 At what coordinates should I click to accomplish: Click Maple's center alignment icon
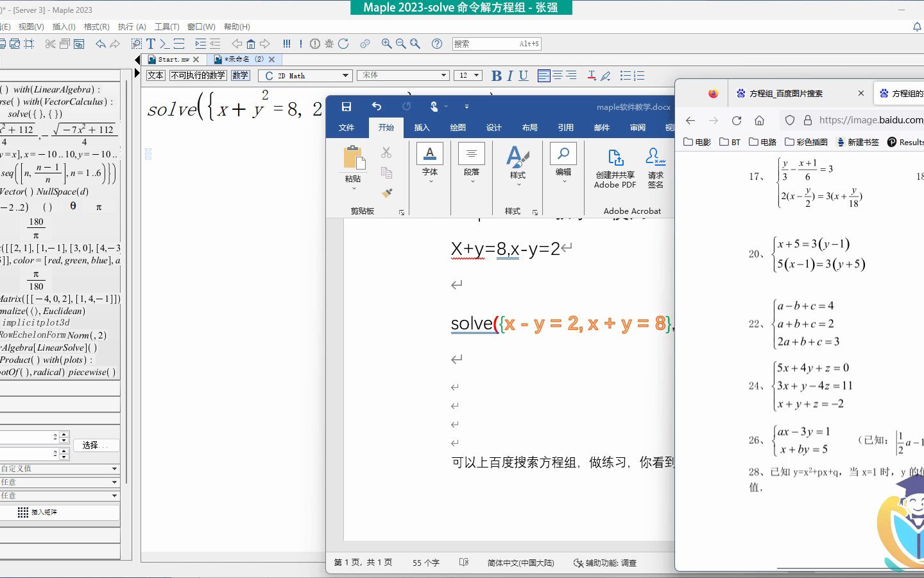tap(558, 76)
